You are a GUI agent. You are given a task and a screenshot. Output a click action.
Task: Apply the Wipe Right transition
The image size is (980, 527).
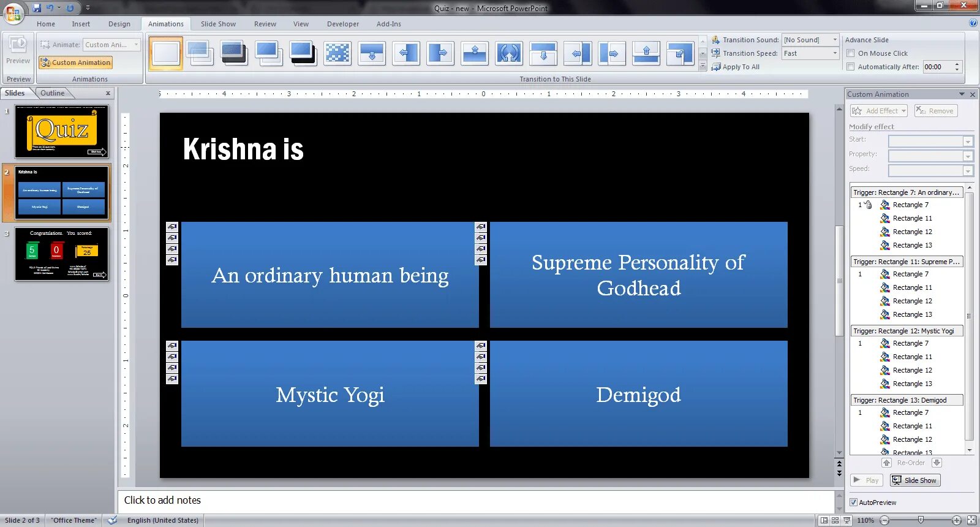point(440,53)
